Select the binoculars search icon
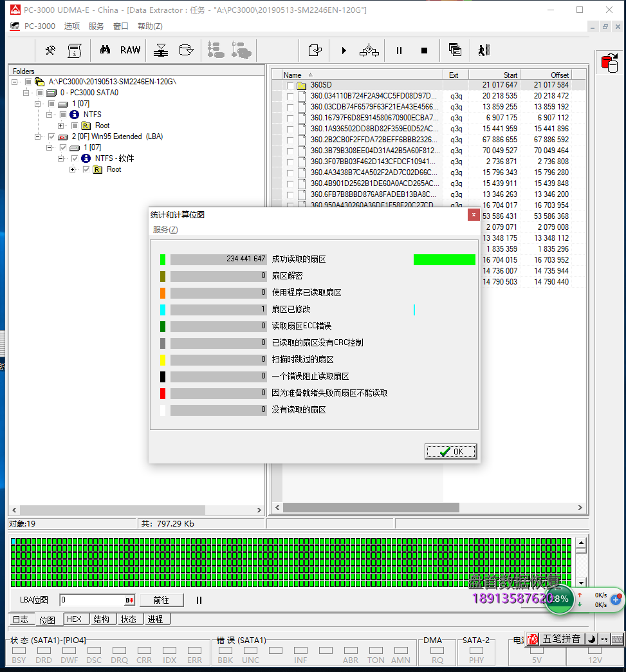Screen dimensions: 626x672 click(106, 50)
